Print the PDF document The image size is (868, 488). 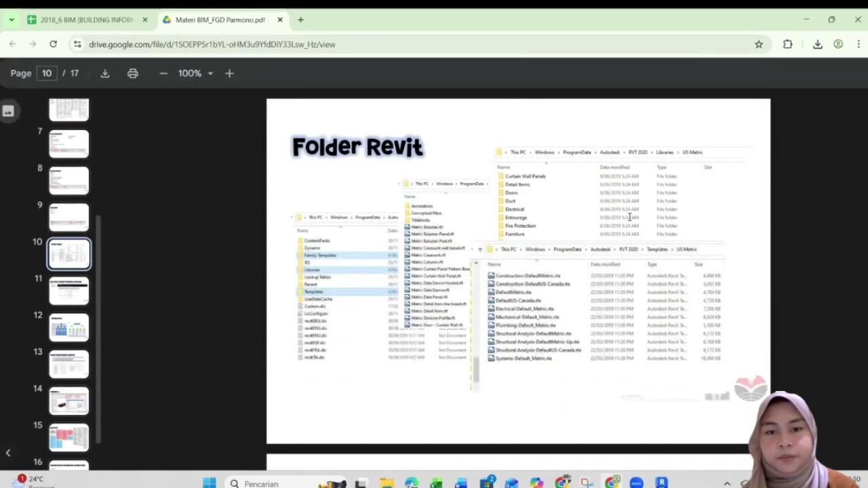pyautogui.click(x=133, y=73)
